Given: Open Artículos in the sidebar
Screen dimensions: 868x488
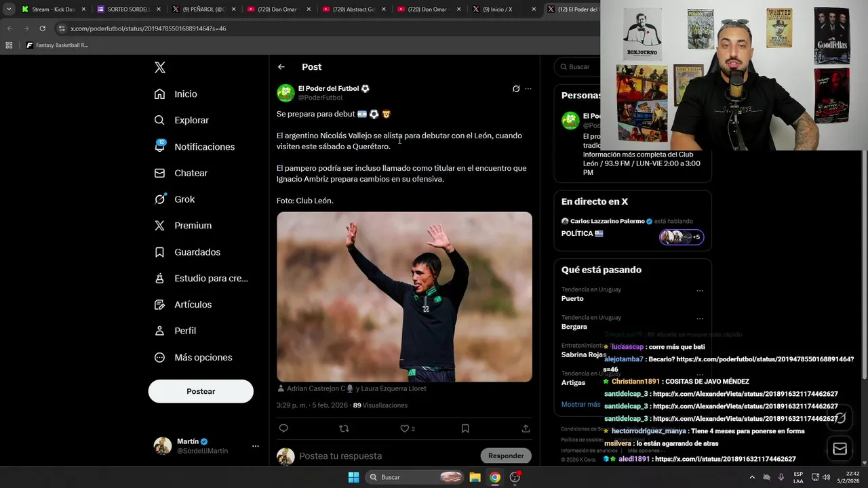Looking at the screenshot, I should pos(182,304).
